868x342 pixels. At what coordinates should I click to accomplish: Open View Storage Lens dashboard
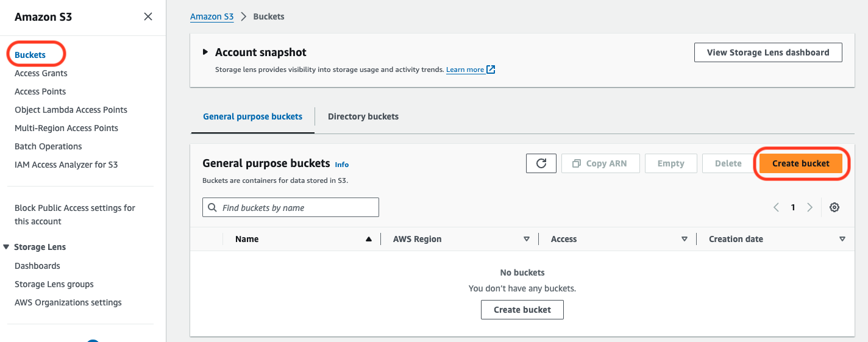[767, 52]
